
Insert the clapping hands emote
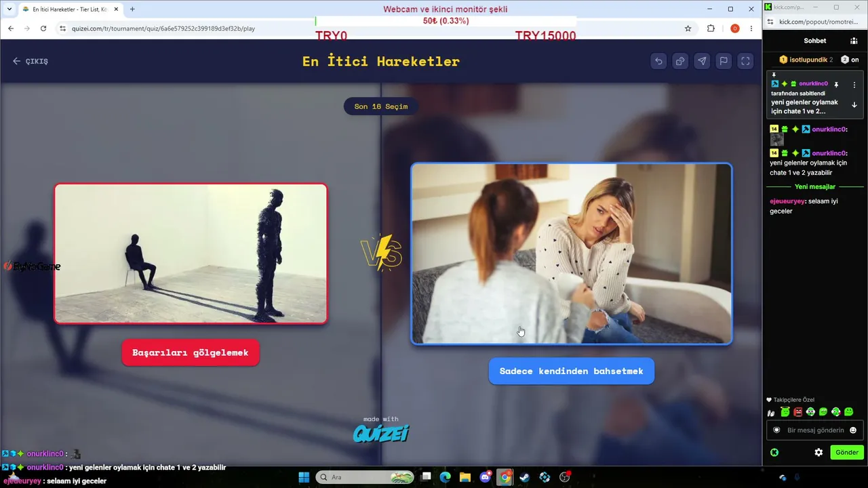pyautogui.click(x=771, y=413)
